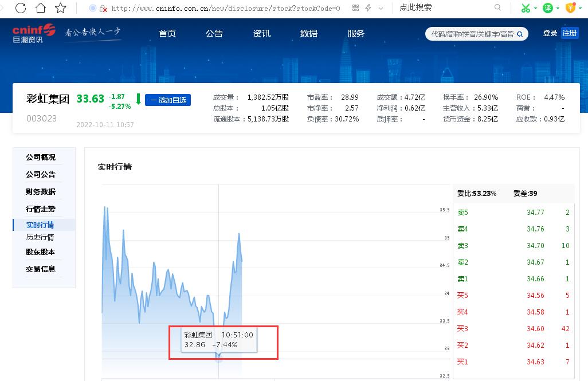Click the site search magnifier icon
Image resolution: width=588 pixels, height=381 pixels.
(520, 34)
